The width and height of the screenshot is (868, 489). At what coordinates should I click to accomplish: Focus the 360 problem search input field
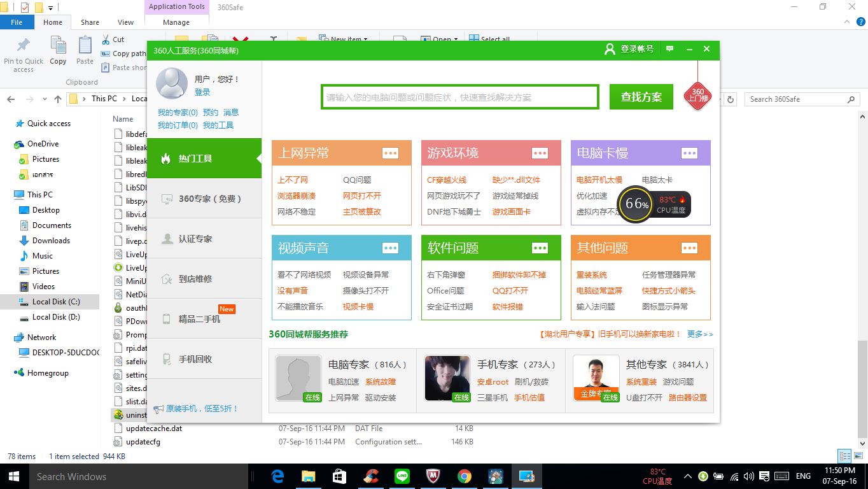(x=459, y=97)
